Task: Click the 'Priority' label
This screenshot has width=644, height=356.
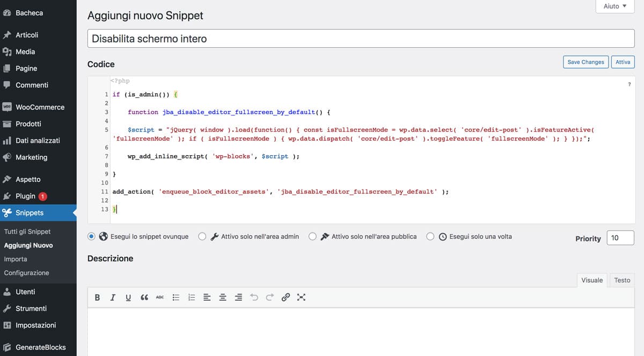Action: click(588, 238)
